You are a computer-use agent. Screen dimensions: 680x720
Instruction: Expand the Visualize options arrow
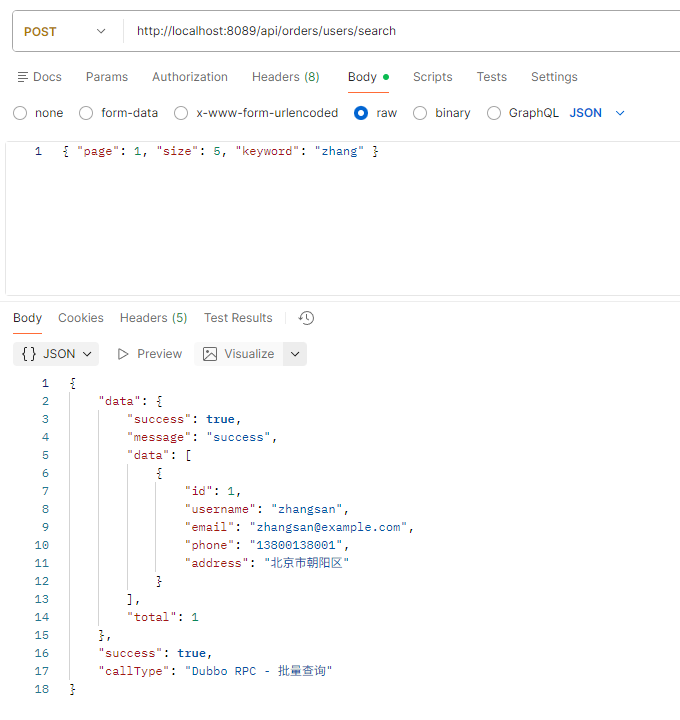pyautogui.click(x=294, y=354)
